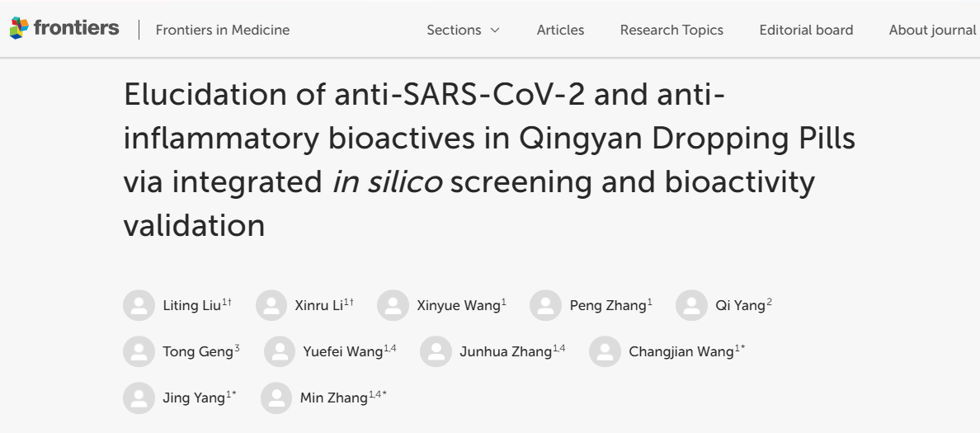Click the Frontiers logo

[64, 29]
